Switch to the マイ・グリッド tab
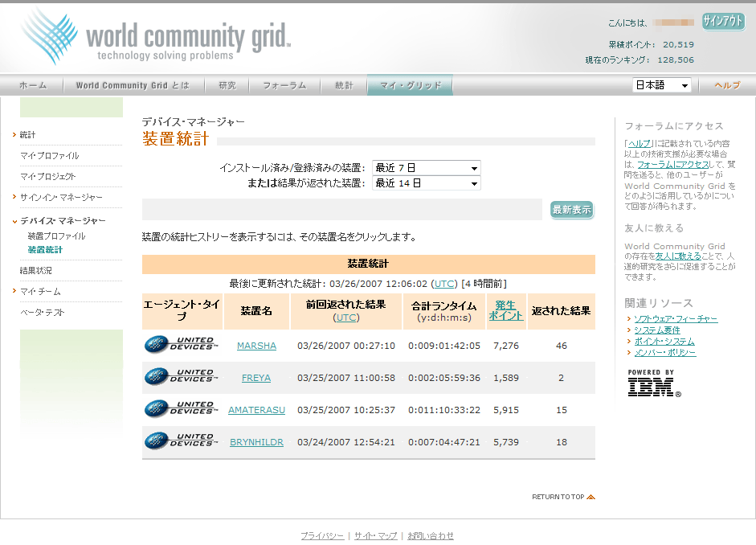Screen dimensions: 756x545 [x=410, y=85]
